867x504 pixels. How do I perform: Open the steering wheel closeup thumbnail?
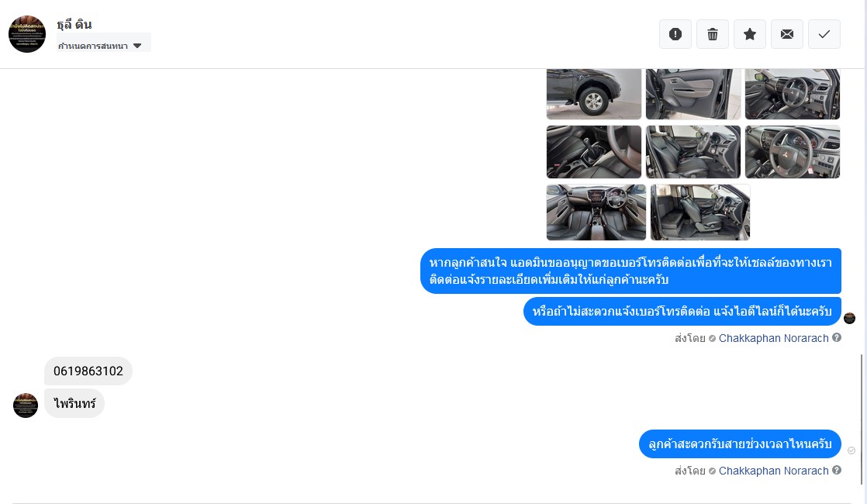[793, 152]
